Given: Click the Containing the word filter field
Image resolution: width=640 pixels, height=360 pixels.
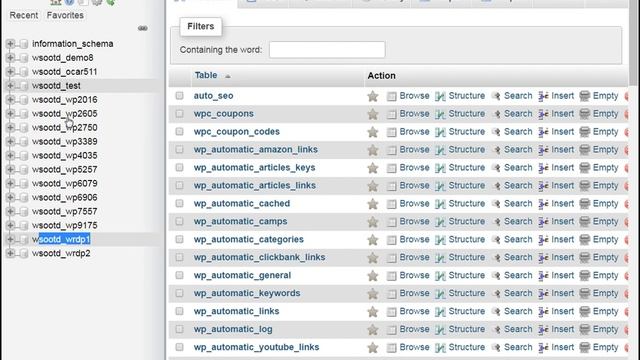Looking at the screenshot, I should 327,50.
